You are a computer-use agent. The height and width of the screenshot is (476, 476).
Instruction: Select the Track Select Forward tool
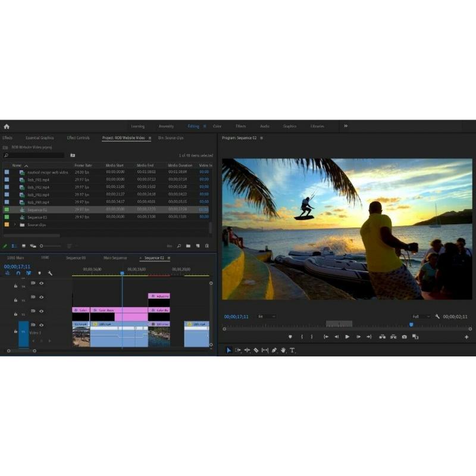tap(237, 350)
